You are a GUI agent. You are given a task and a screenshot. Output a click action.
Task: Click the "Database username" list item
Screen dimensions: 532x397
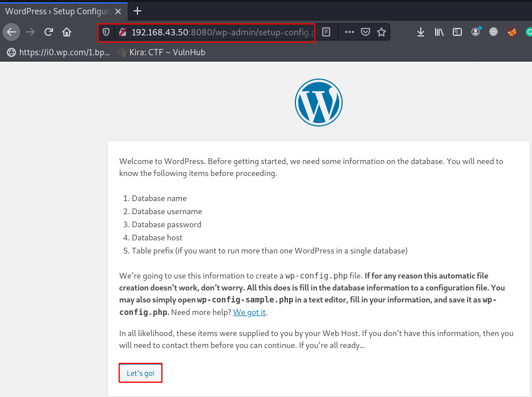tap(166, 211)
